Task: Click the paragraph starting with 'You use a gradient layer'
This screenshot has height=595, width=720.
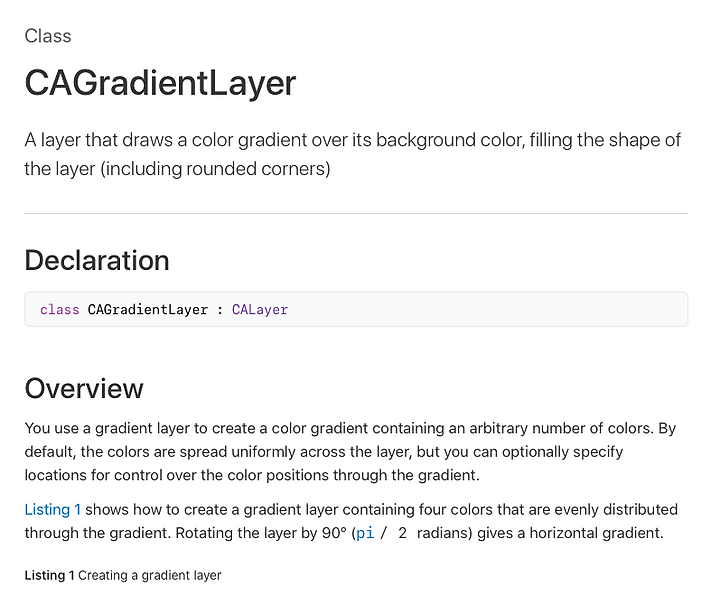Action: pyautogui.click(x=350, y=452)
